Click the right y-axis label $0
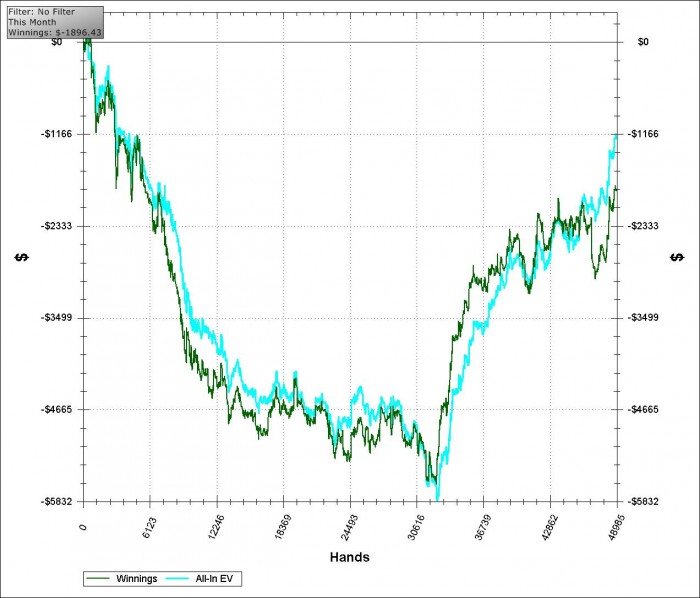 (643, 42)
